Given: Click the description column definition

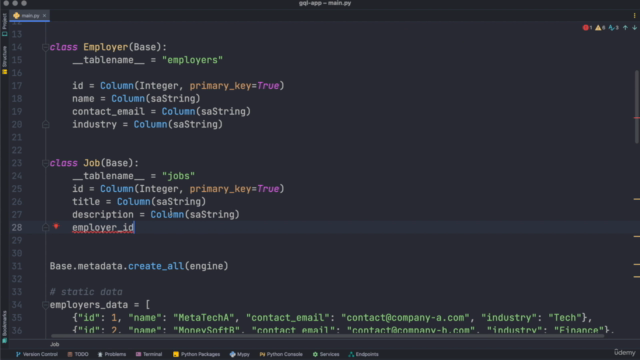Looking at the screenshot, I should tap(156, 215).
